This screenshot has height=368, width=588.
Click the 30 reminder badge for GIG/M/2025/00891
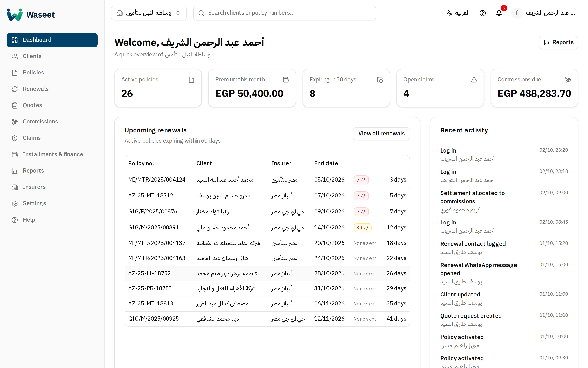click(363, 228)
